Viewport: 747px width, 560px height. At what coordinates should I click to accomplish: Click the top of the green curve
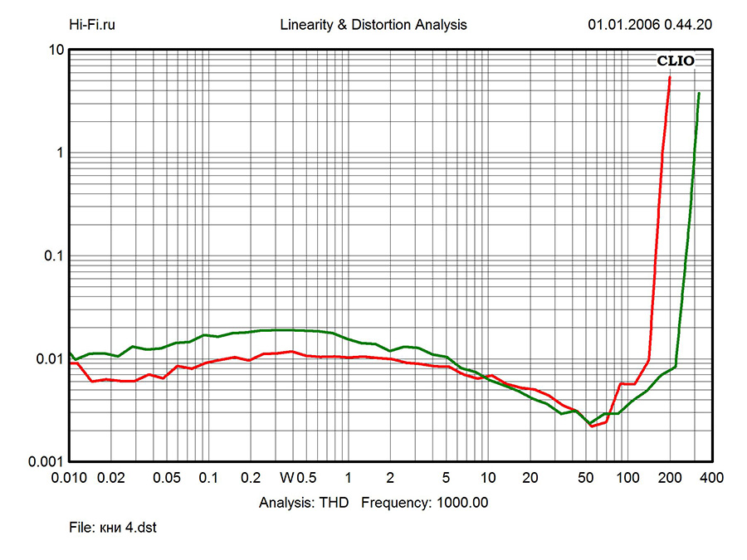[x=699, y=94]
